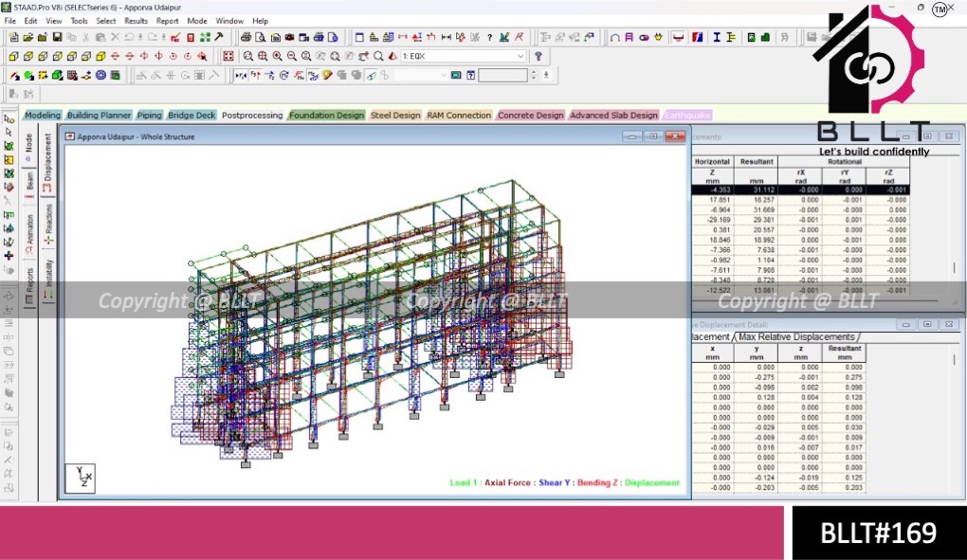The width and height of the screenshot is (967, 560).
Task: Select the Beams Cursor in the left toolbar
Action: 9,133
